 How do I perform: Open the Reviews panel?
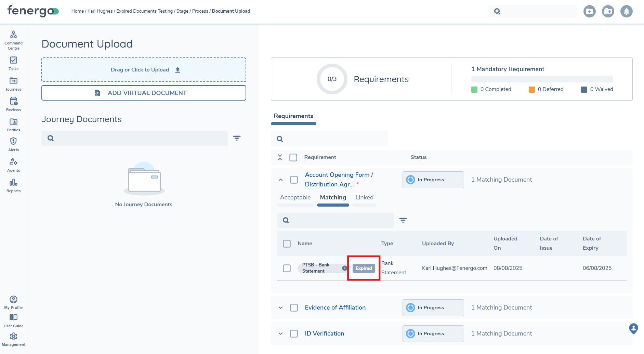[x=13, y=103]
